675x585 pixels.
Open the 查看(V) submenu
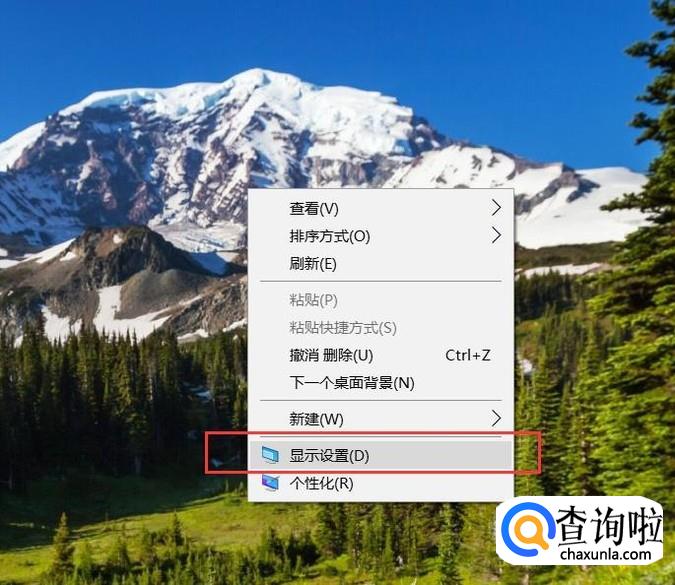pyautogui.click(x=381, y=208)
